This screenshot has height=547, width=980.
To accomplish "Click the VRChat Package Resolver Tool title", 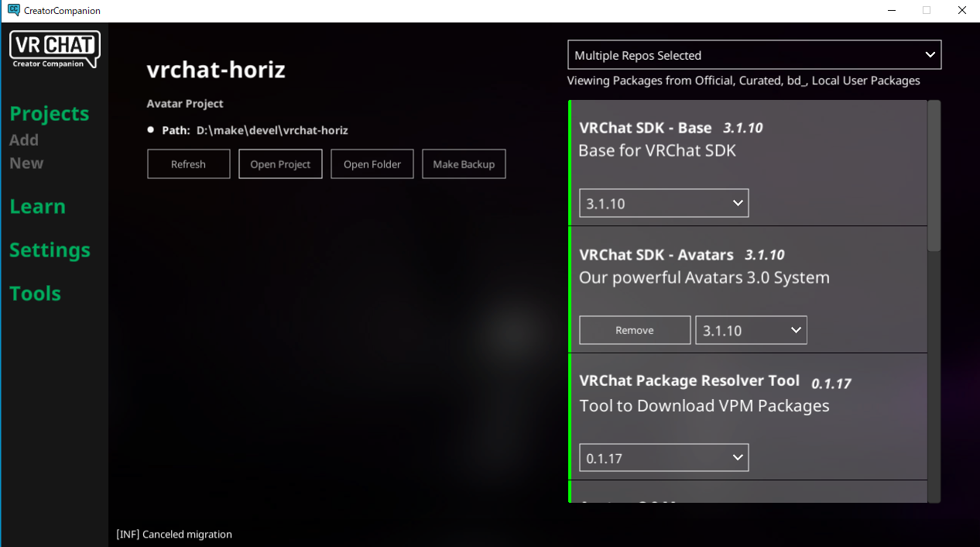I will 690,380.
